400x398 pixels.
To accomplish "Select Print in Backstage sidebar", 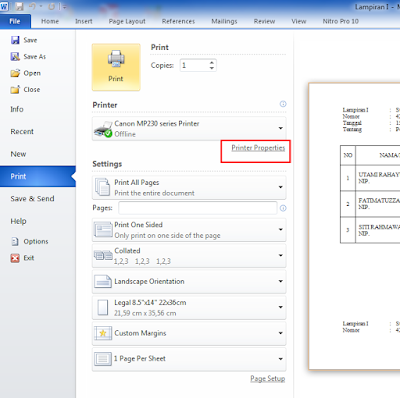I will tap(38, 176).
